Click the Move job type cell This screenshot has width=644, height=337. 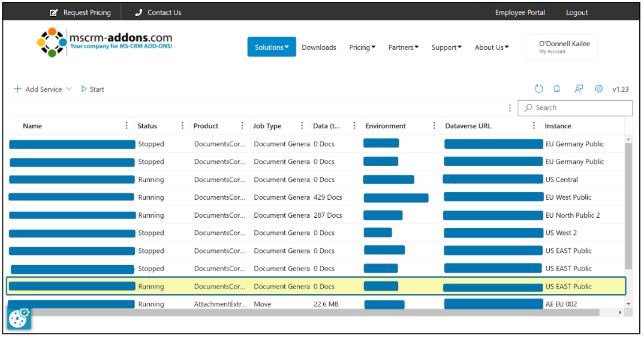pos(263,304)
